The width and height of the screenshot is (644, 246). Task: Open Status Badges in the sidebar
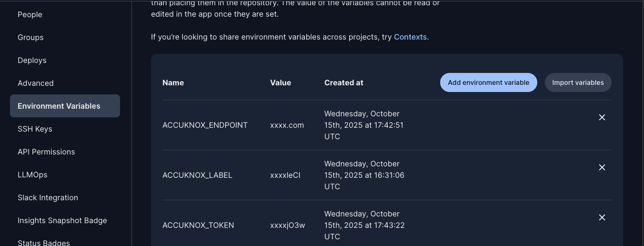[44, 242]
